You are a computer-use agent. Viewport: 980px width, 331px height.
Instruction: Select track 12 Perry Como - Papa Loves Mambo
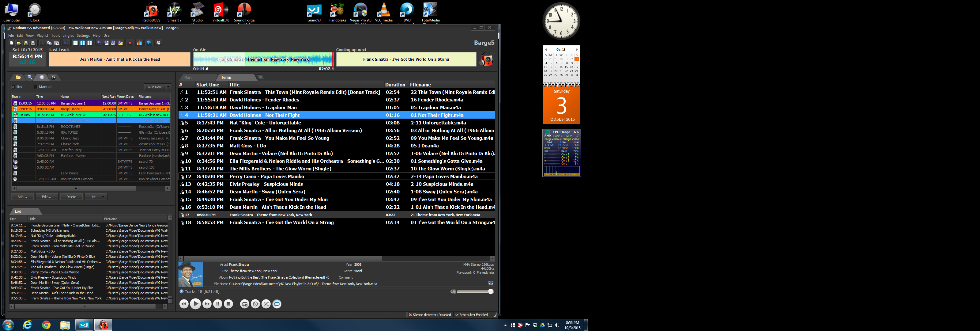pyautogui.click(x=337, y=177)
